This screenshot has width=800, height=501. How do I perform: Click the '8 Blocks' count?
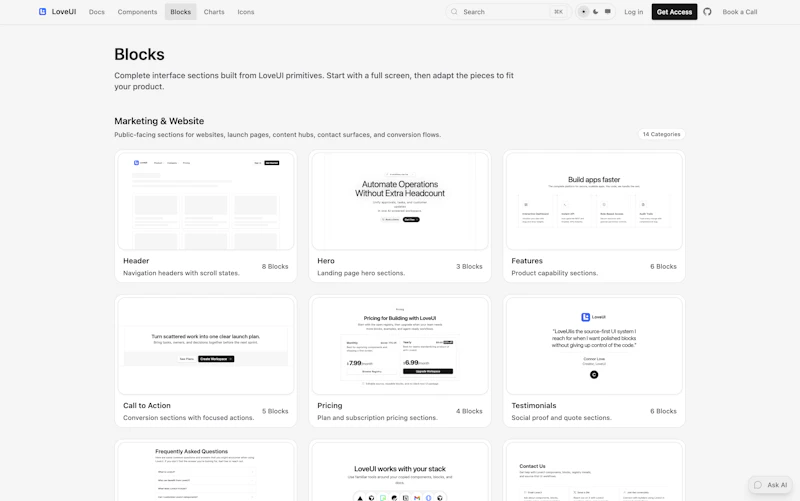click(275, 266)
